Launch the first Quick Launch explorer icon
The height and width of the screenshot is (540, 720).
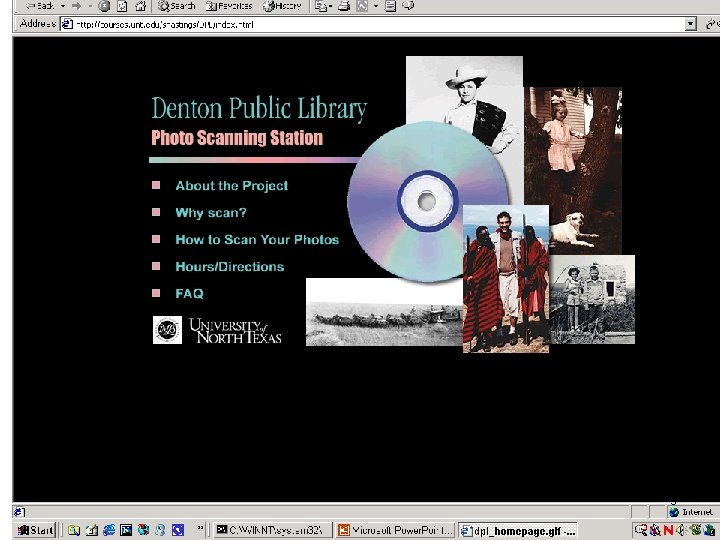tap(74, 530)
